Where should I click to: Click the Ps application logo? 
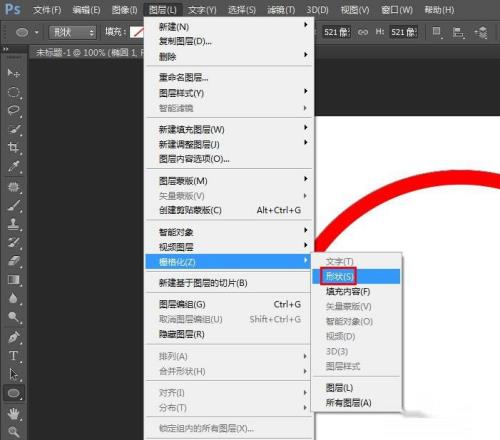coord(13,9)
